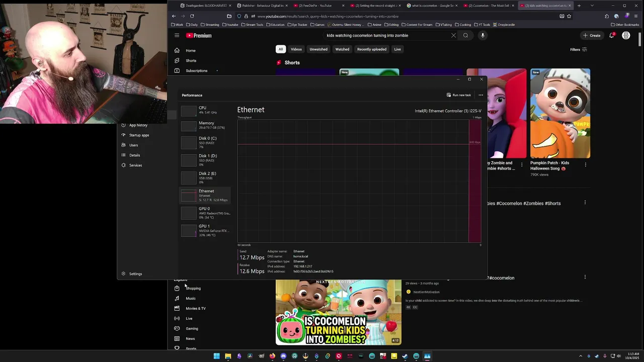Select Memory in the Performance list
The image size is (644, 362).
(205, 125)
